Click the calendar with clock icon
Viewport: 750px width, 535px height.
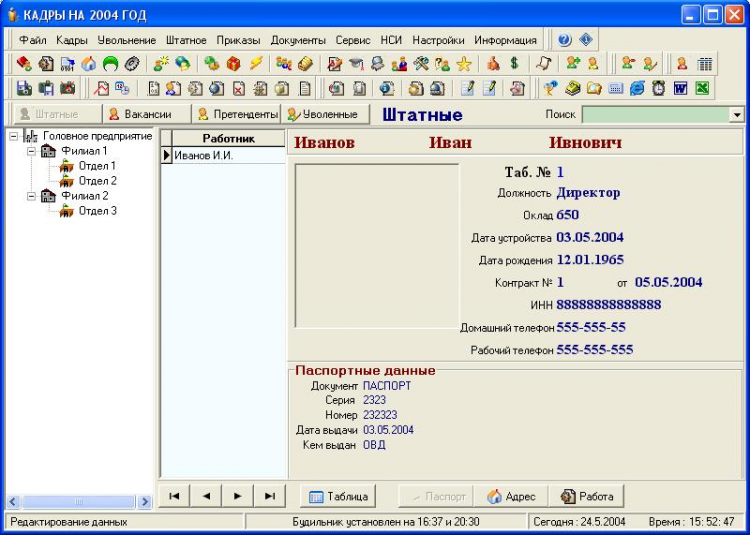[x=122, y=88]
